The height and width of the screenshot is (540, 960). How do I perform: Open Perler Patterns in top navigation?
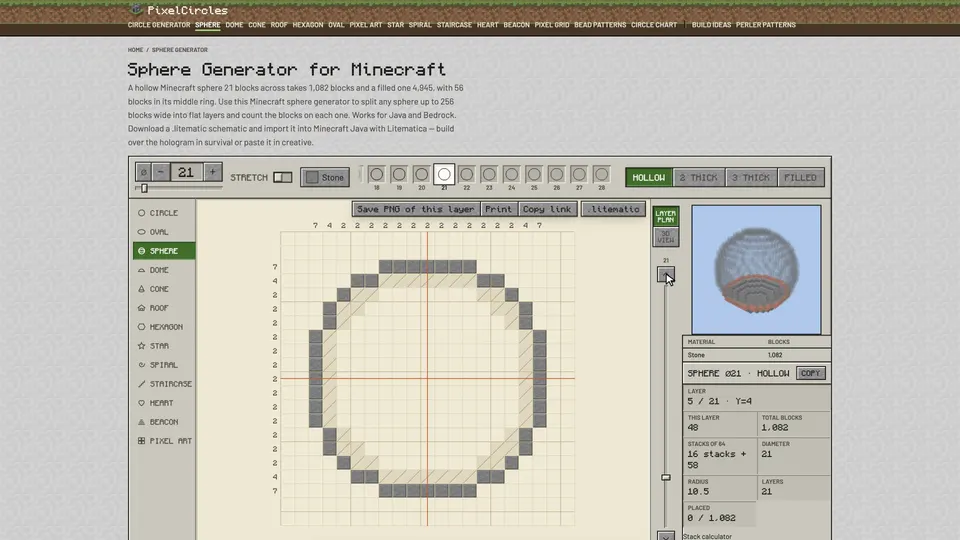click(765, 25)
